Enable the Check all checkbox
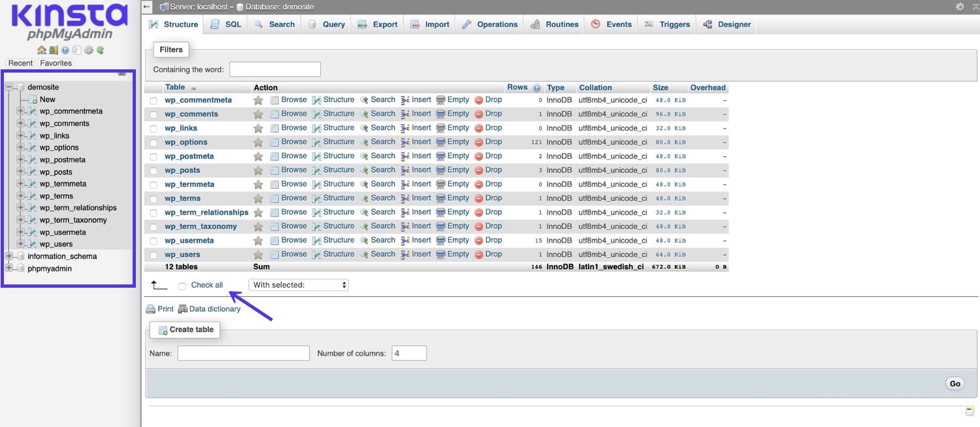980x427 pixels. [x=182, y=285]
